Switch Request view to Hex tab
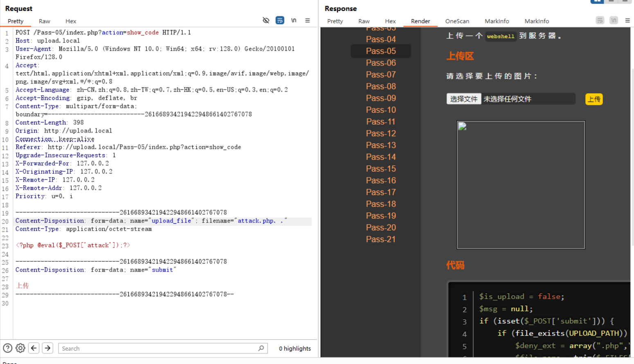634x364 pixels. (71, 21)
